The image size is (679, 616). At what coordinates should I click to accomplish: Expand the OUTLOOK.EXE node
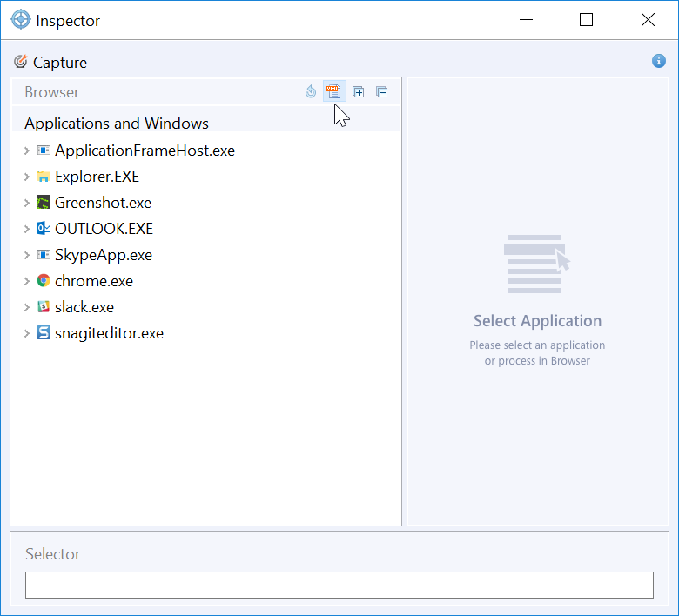[27, 228]
